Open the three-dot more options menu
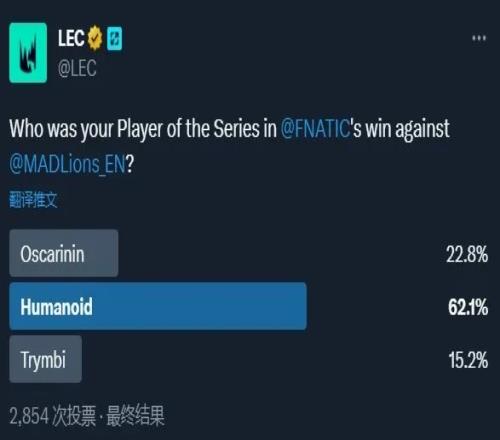 click(479, 38)
